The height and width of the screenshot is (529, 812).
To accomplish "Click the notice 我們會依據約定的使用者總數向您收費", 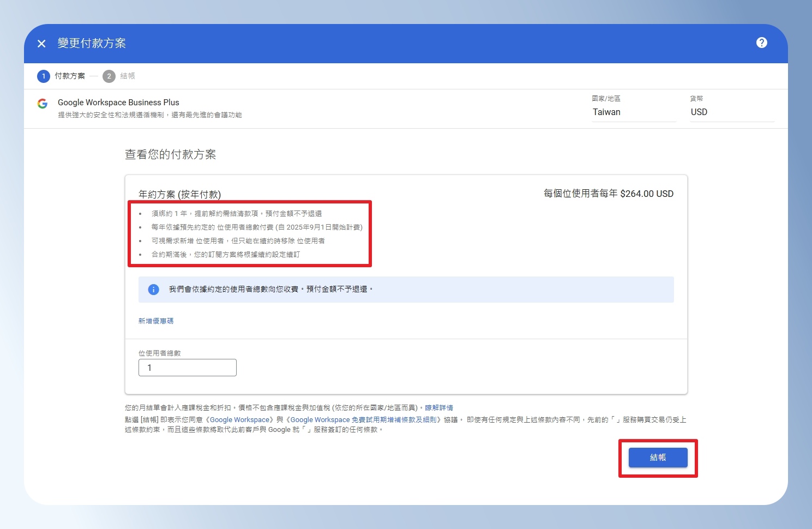I will [271, 290].
